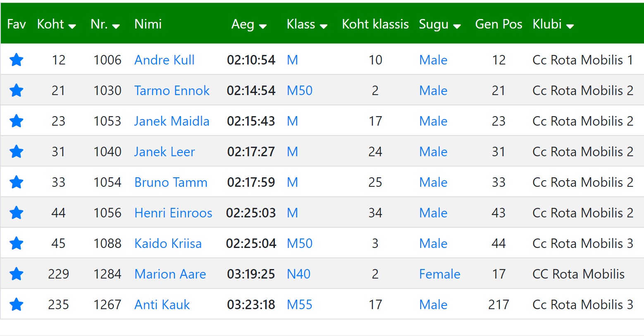Sort by Sugu gender column
This screenshot has height=336, width=644.
tap(440, 24)
